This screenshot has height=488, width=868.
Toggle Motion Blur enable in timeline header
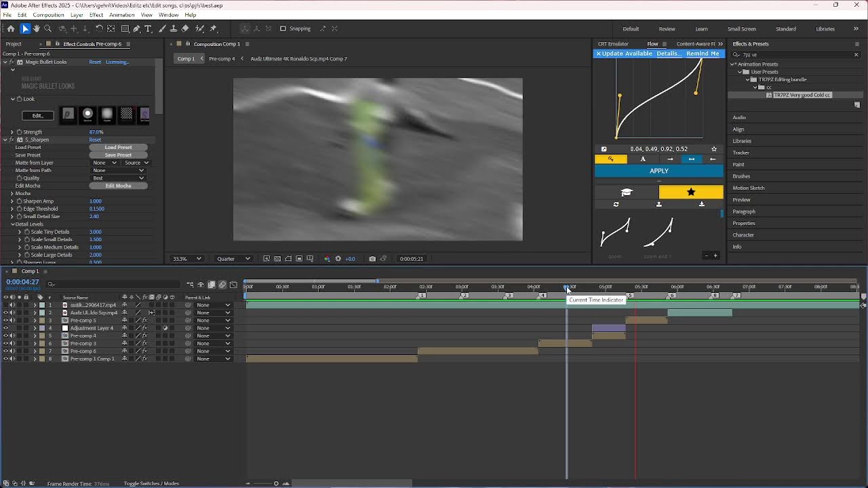(222, 285)
